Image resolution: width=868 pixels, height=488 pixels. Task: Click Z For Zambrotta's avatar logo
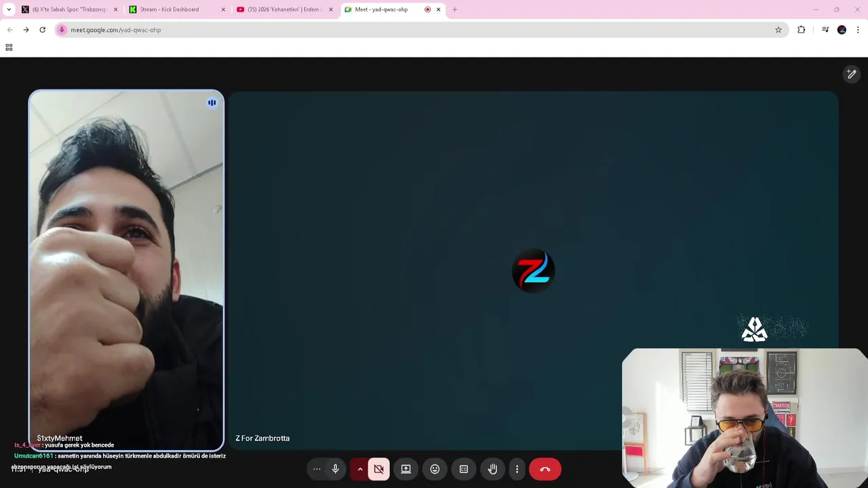coord(534,270)
